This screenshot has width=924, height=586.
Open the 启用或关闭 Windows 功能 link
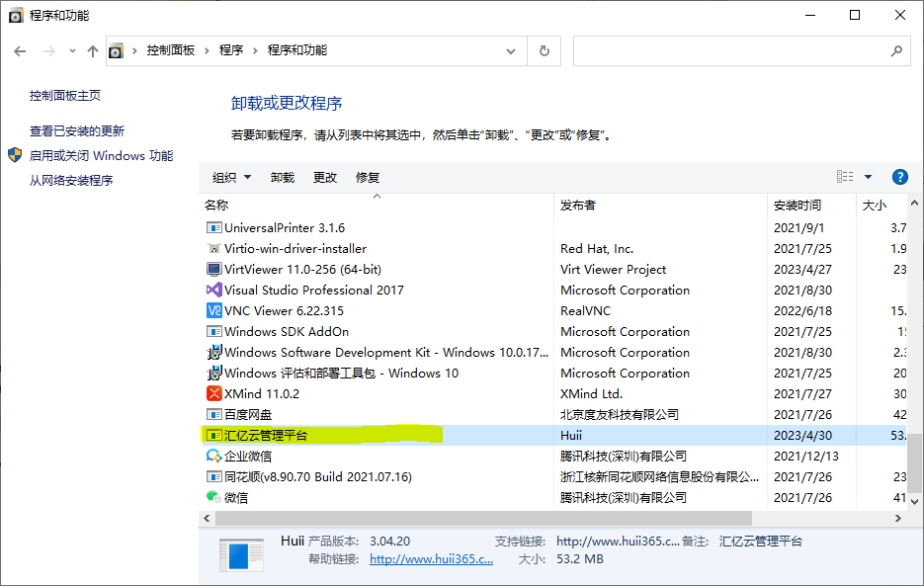pos(101,155)
